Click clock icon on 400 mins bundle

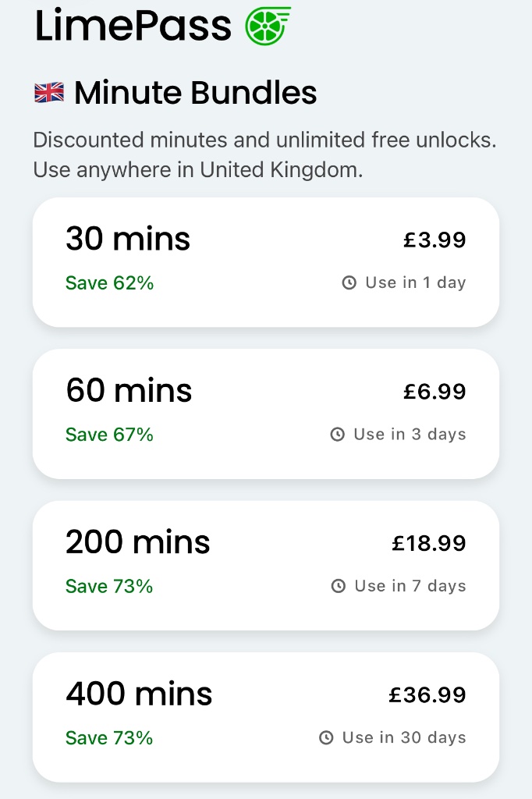pyautogui.click(x=327, y=737)
